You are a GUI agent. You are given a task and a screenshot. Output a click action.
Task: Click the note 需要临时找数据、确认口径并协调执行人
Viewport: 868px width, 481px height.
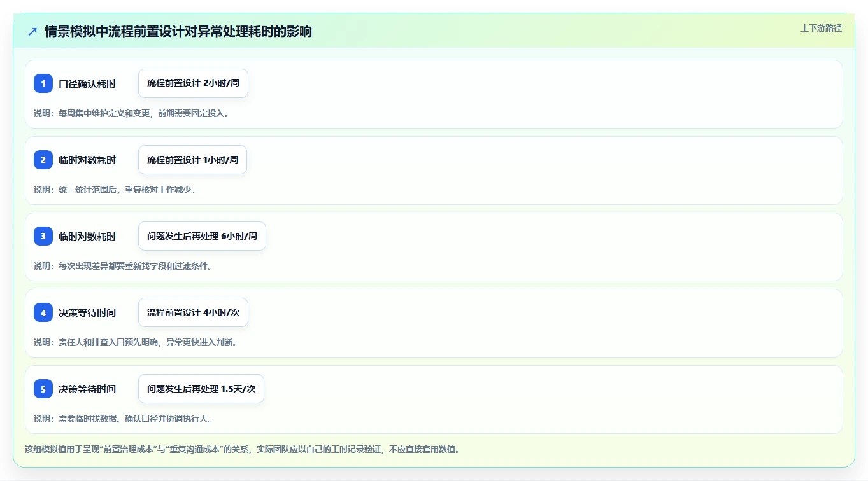tap(123, 419)
